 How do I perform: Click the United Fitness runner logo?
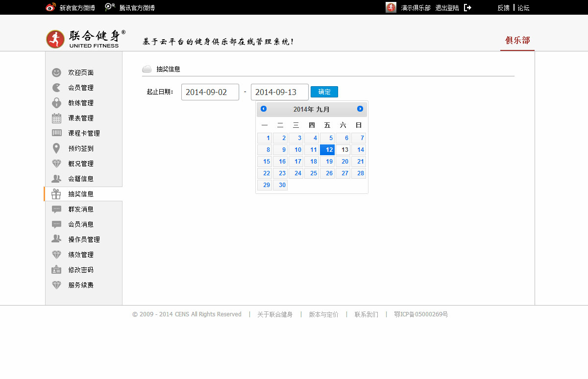(x=55, y=39)
